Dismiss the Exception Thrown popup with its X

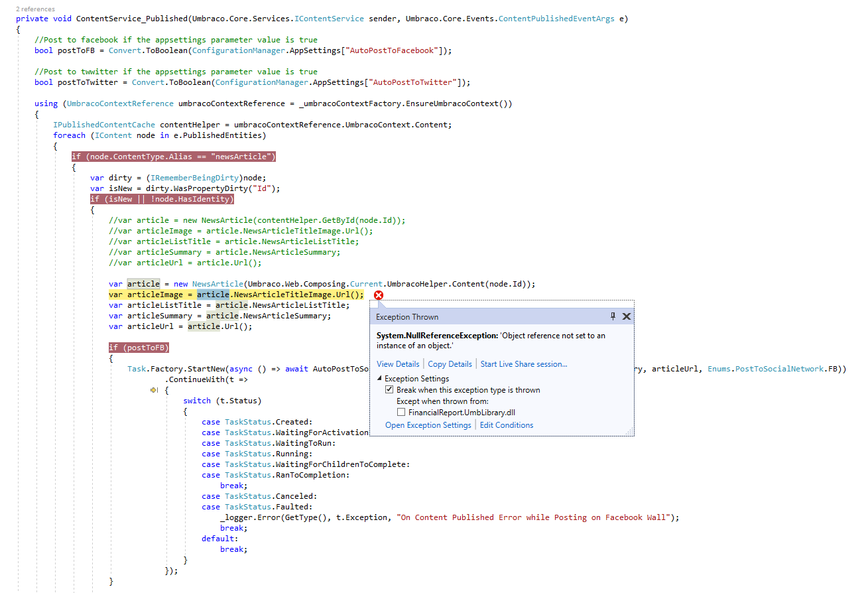[x=627, y=316]
